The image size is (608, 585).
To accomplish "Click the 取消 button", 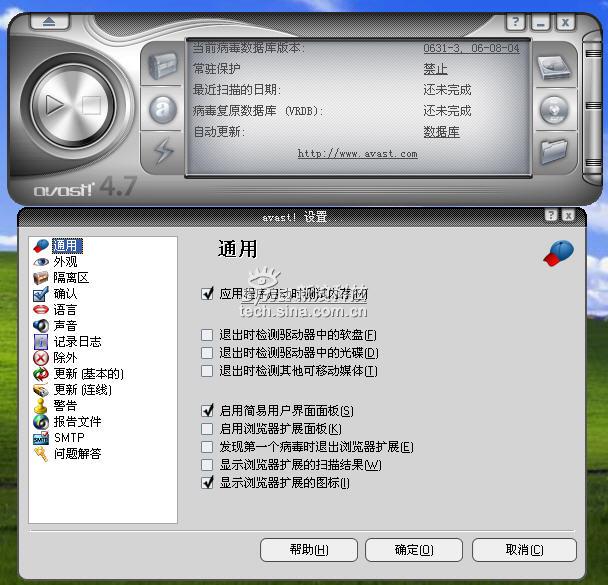I will (x=524, y=550).
